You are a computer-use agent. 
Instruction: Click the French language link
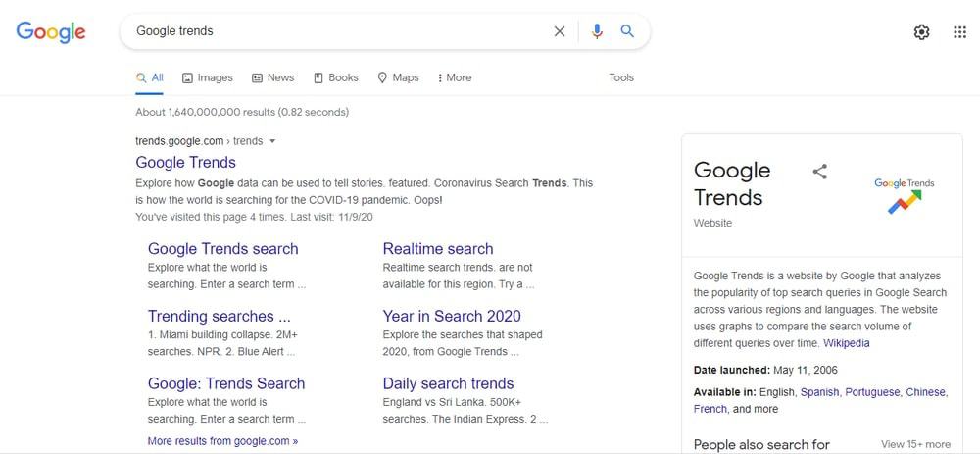coord(710,409)
